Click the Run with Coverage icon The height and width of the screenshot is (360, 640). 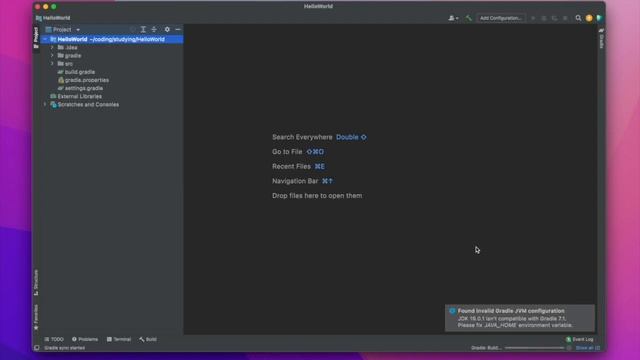tap(554, 18)
